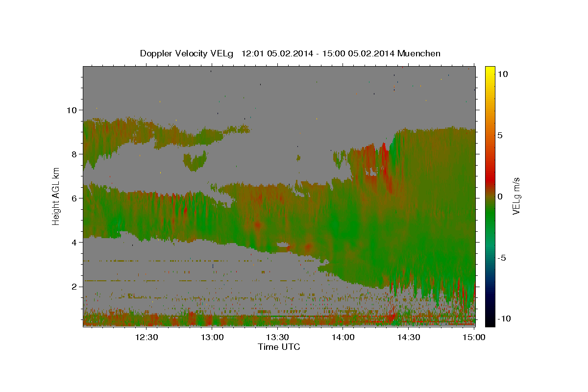The height and width of the screenshot is (392, 588).
Task: Click the height tick label 2
Action: click(x=74, y=286)
